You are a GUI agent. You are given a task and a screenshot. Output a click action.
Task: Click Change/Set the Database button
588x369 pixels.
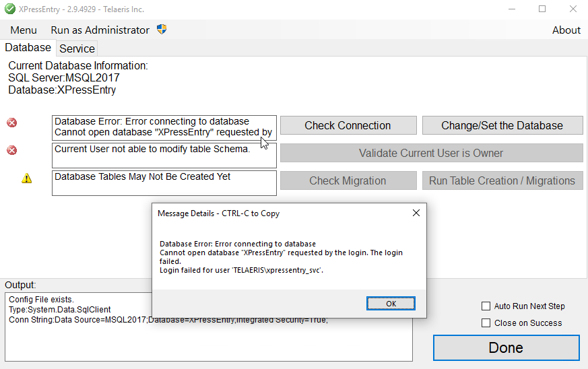click(x=502, y=125)
